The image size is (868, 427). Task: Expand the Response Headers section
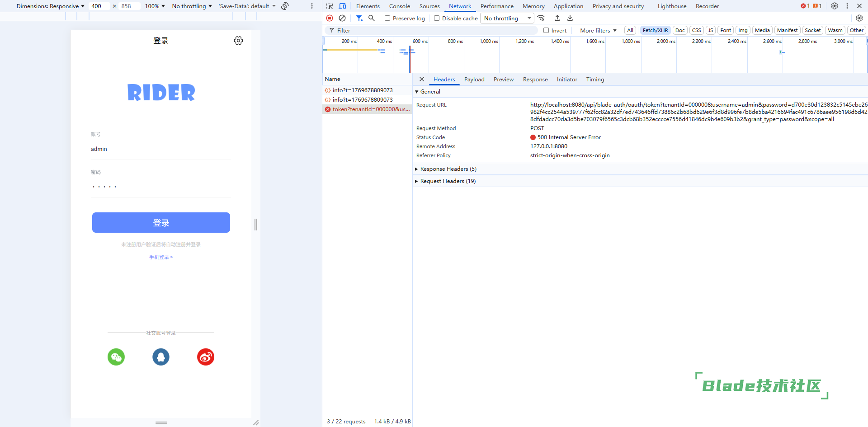pos(448,169)
